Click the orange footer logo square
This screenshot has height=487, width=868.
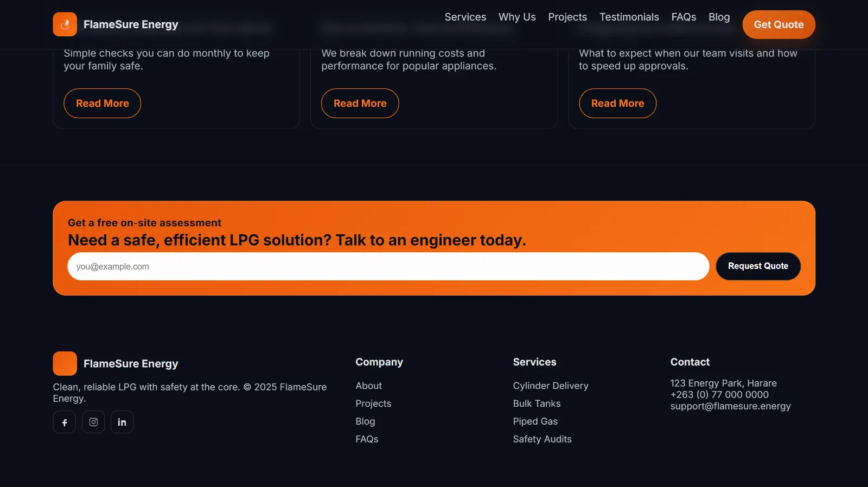65,363
